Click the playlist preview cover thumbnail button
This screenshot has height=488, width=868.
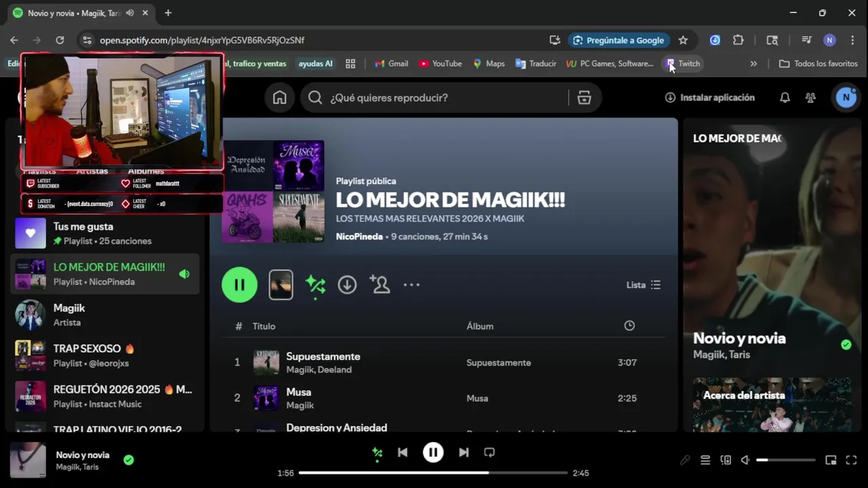tap(281, 285)
